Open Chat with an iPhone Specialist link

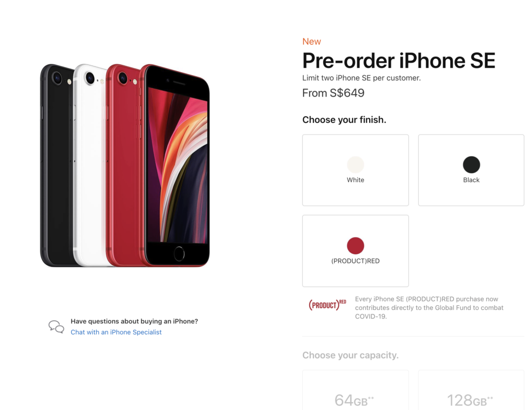pyautogui.click(x=116, y=332)
